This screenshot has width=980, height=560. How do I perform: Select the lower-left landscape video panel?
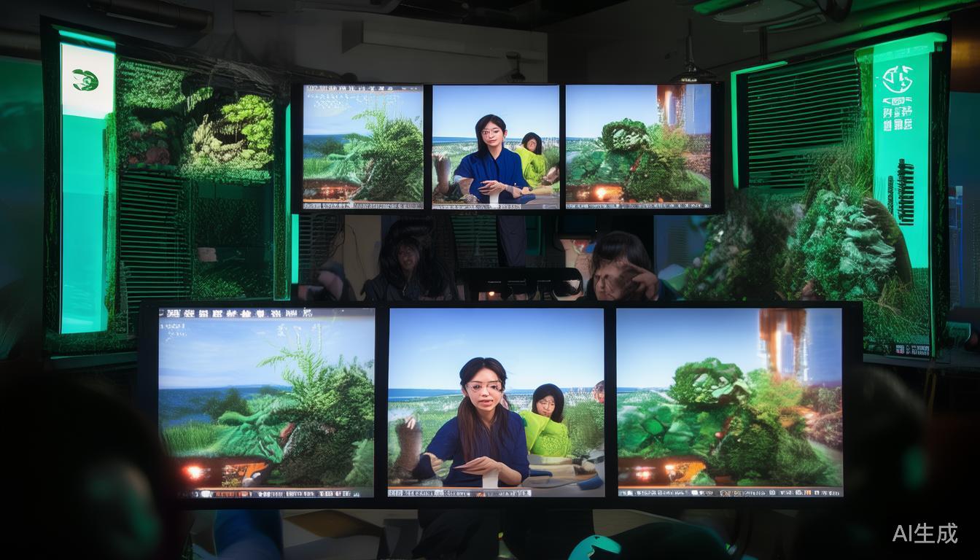pos(266,401)
